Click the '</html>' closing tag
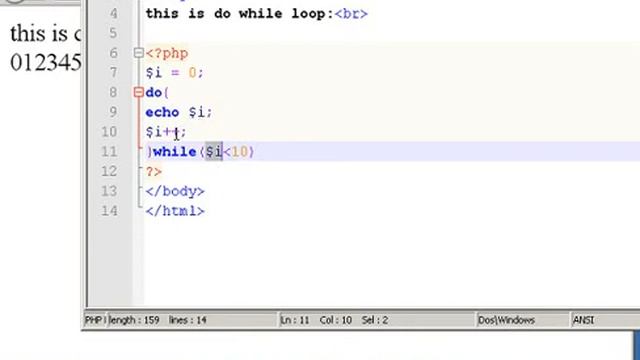This screenshot has height=360, width=640. pos(175,211)
